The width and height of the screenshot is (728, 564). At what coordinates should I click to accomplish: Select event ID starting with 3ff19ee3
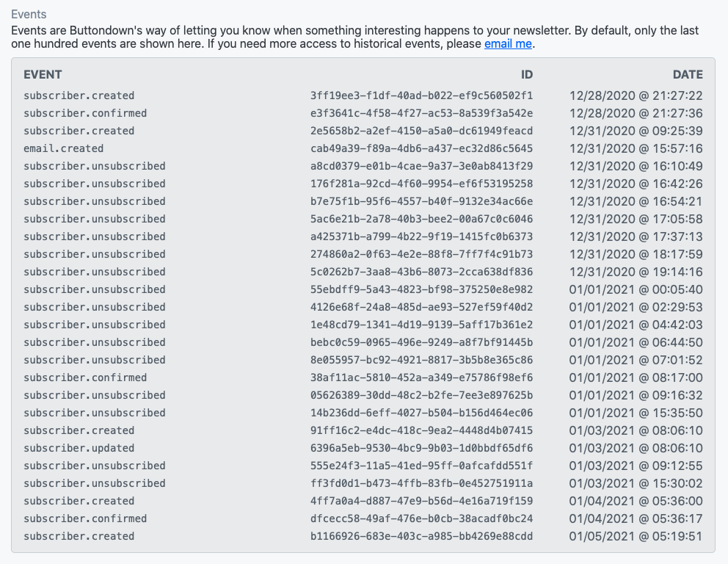click(421, 95)
